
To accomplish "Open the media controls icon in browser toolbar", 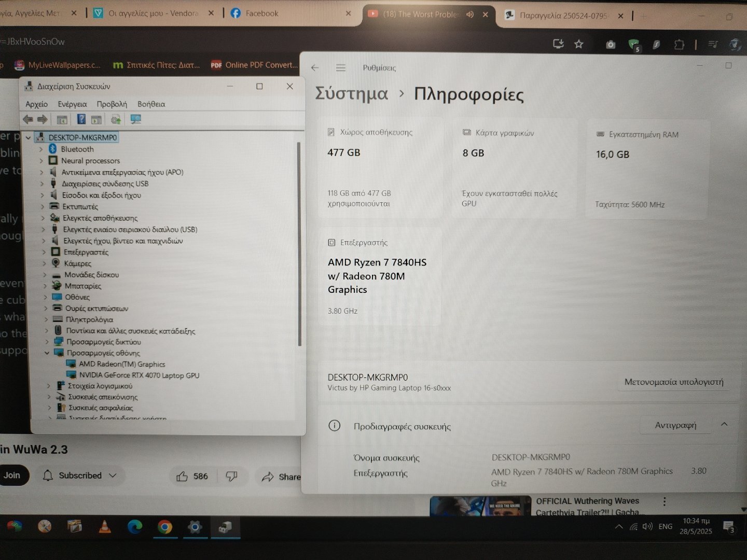I will click(x=713, y=45).
